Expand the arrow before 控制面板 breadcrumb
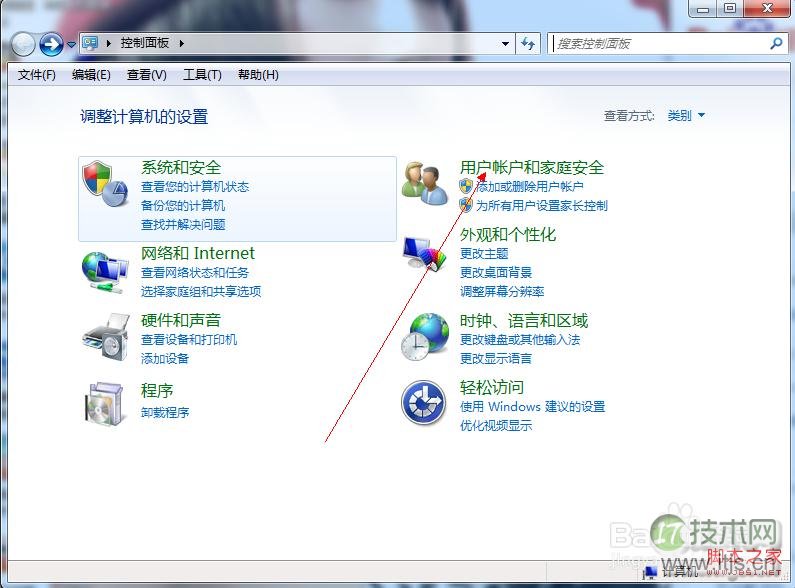The image size is (795, 588). [109, 43]
